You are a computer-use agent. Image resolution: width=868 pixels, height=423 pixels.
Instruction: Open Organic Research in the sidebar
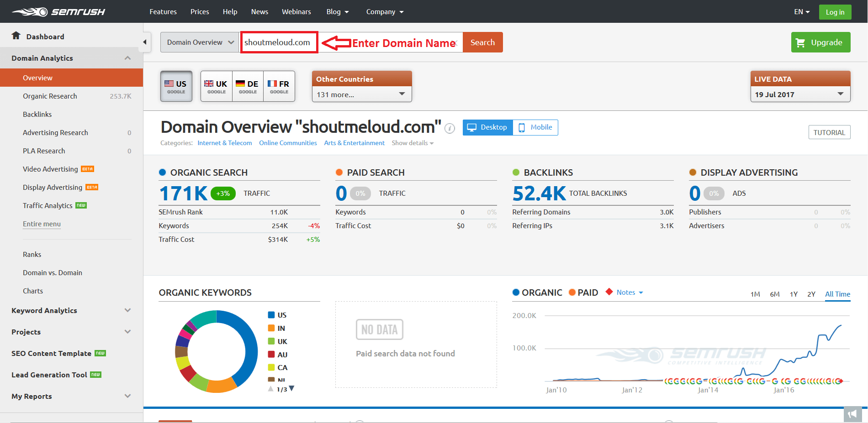pyautogui.click(x=50, y=96)
